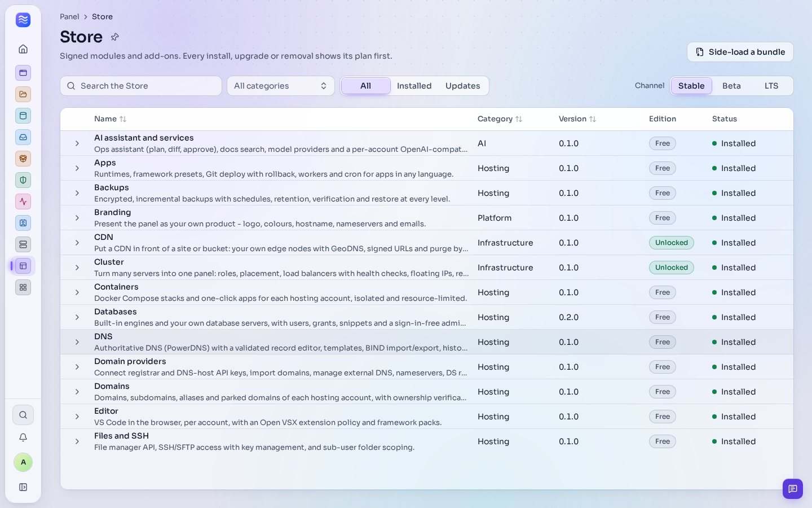
Task: Switch to the LTS channel
Action: tap(771, 86)
